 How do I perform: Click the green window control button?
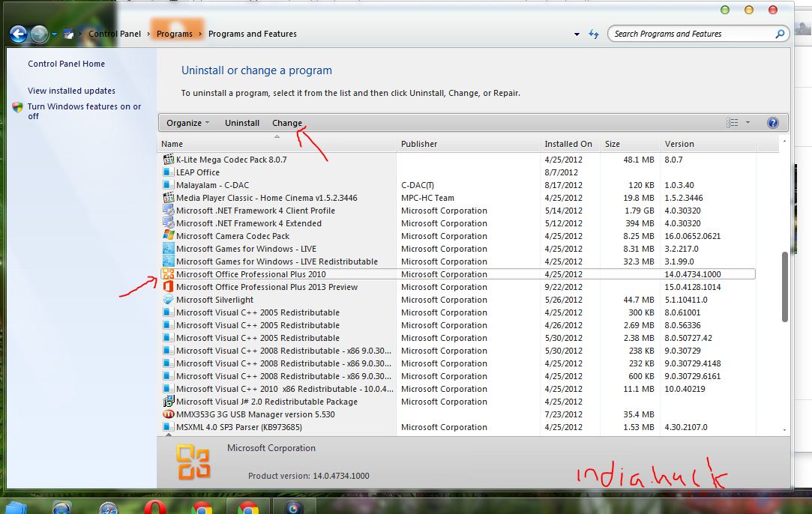pos(725,10)
